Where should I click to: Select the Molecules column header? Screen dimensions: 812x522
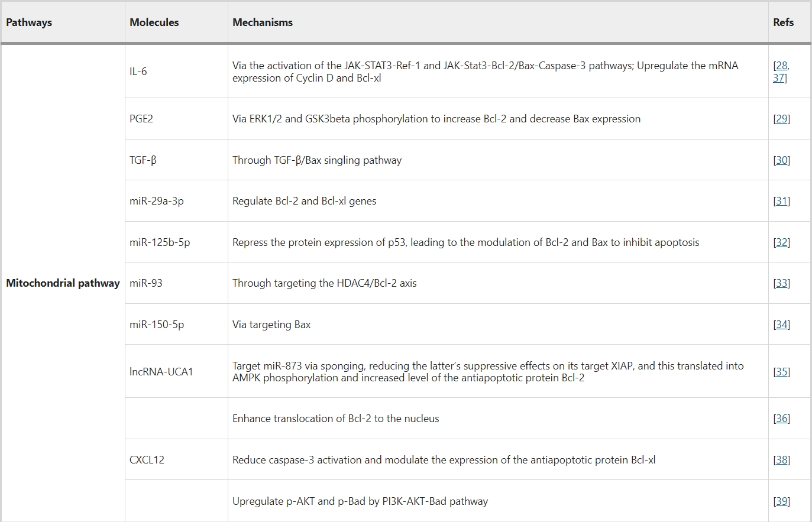tap(154, 22)
